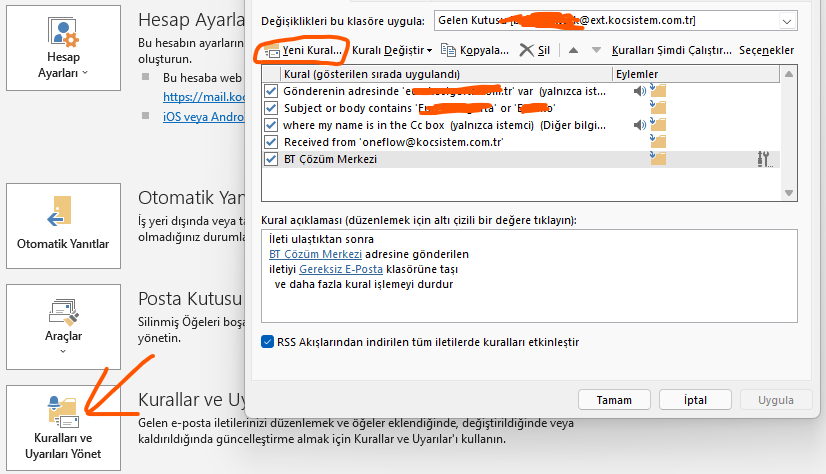Open Kuralı Değiştir dropdown
826x474 pixels.
click(392, 50)
